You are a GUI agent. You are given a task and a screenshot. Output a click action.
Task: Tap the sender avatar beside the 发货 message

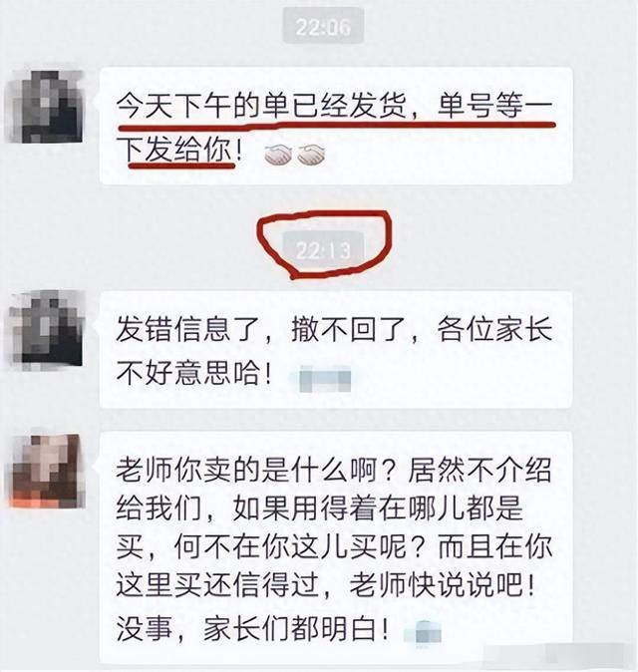point(45,106)
